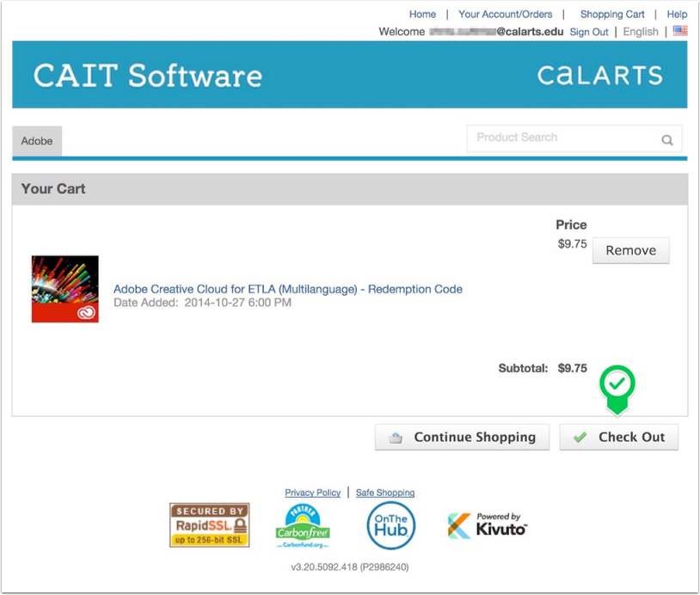Select the Adobe category tab
The image size is (700, 595).
(37, 141)
